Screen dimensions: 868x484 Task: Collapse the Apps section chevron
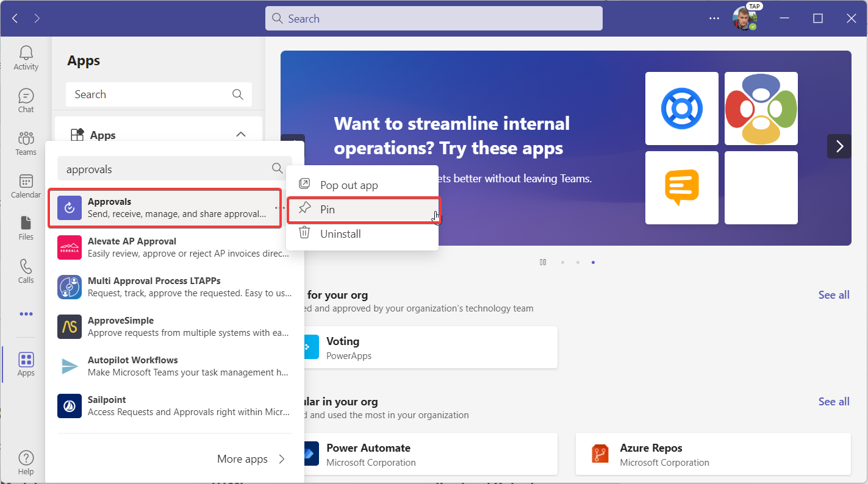(241, 135)
